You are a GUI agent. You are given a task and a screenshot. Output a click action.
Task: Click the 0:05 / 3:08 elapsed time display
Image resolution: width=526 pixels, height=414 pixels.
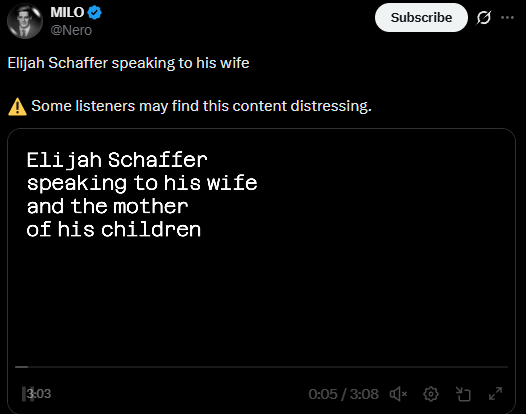tap(344, 394)
